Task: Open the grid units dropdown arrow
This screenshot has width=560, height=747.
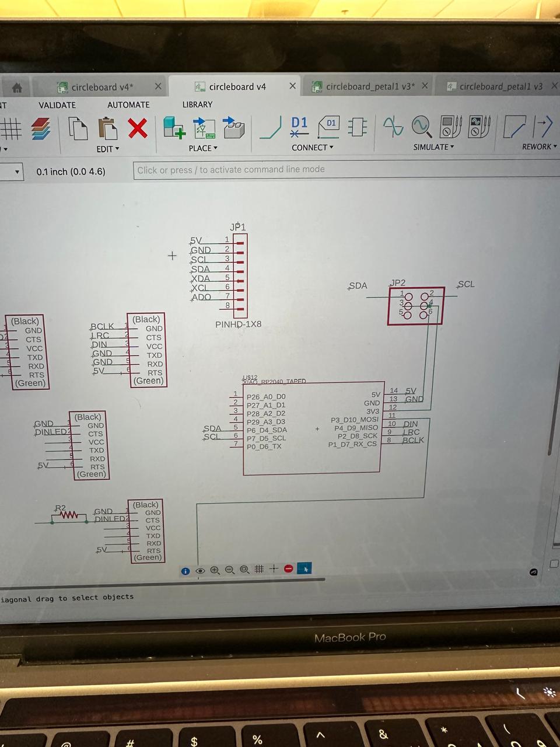Action: tap(16, 172)
